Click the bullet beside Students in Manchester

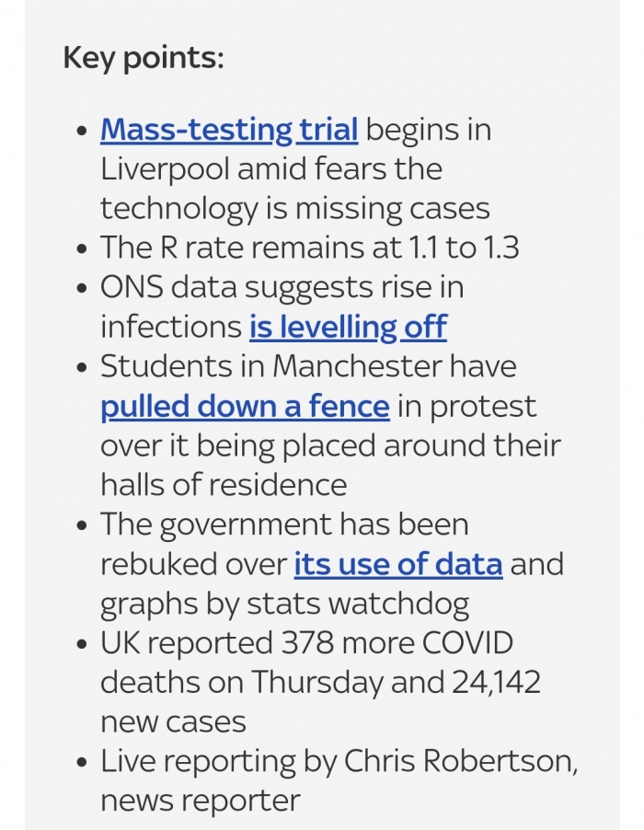[x=82, y=367]
